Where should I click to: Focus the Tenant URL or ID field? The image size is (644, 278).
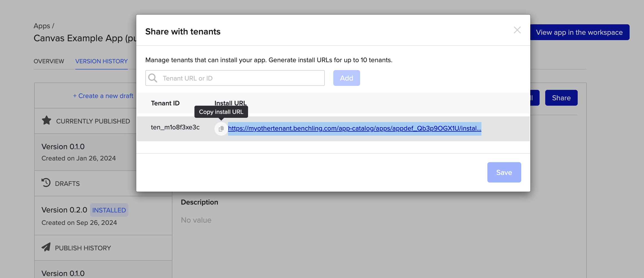tap(235, 78)
